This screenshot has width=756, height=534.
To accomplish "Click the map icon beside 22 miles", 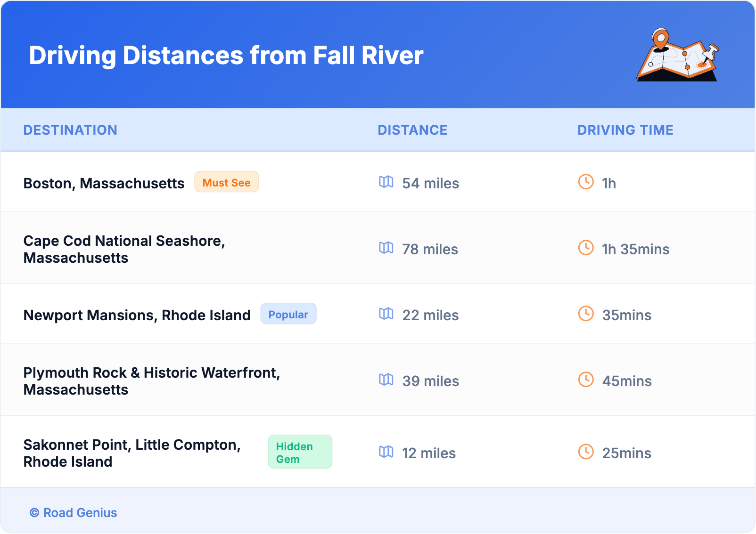I will pos(386,314).
